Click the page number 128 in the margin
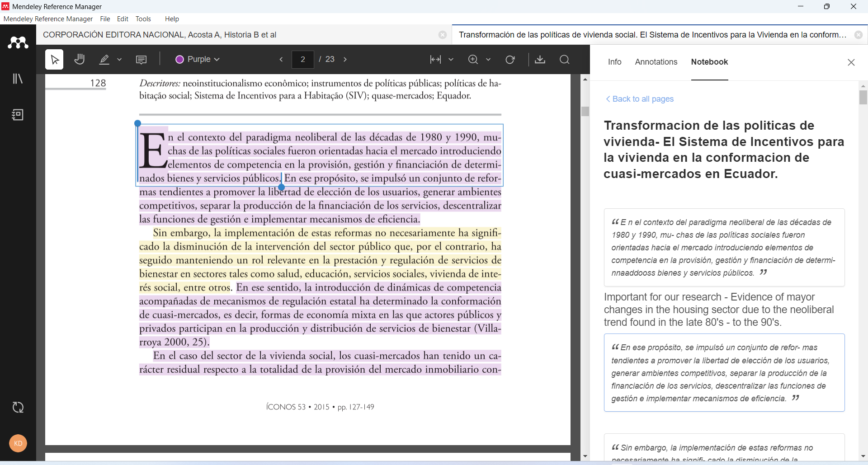Viewport: 868px width, 465px height. click(x=98, y=83)
